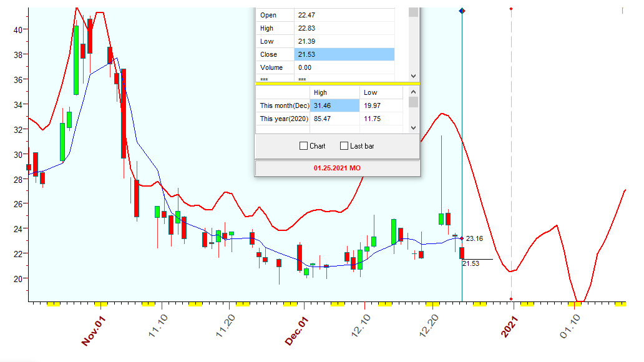Click the 20 price axis label
The image size is (644, 362).
tap(18, 280)
